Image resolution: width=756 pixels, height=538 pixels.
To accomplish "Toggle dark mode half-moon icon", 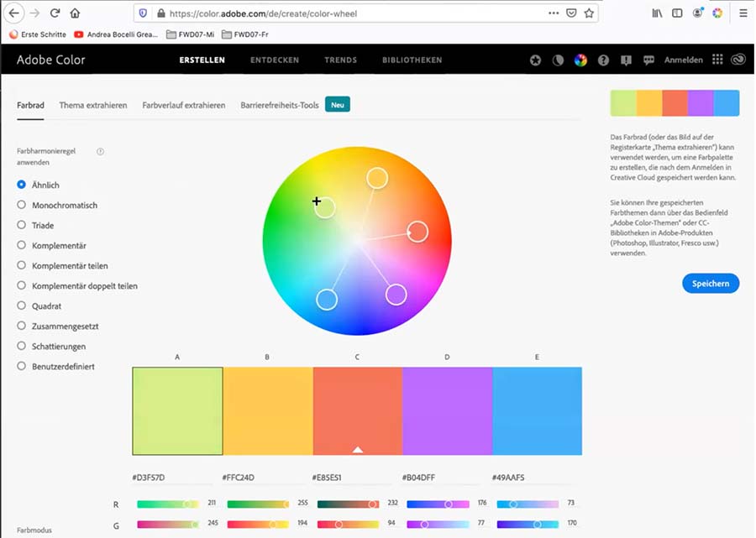I will click(558, 60).
